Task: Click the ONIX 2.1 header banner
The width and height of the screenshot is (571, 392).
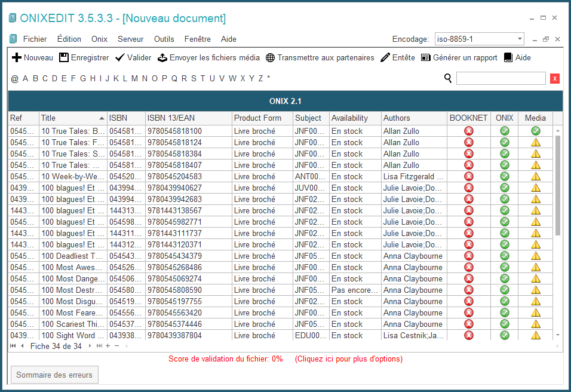Action: [285, 101]
